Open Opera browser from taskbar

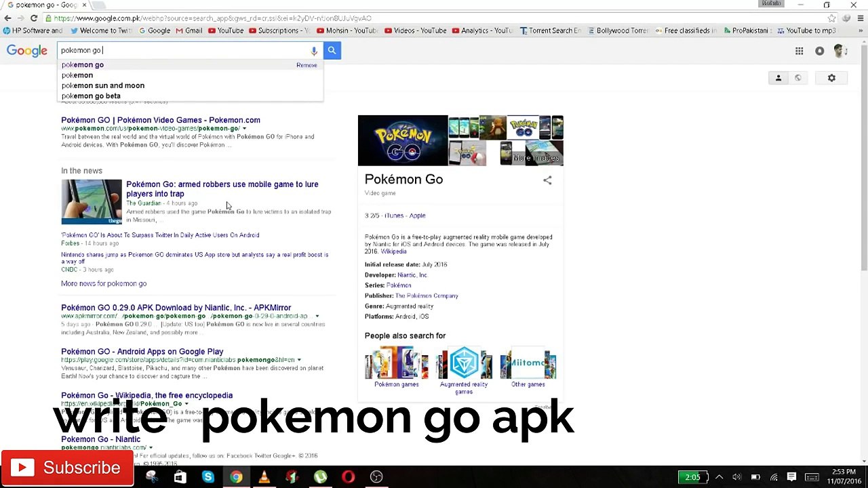[348, 477]
